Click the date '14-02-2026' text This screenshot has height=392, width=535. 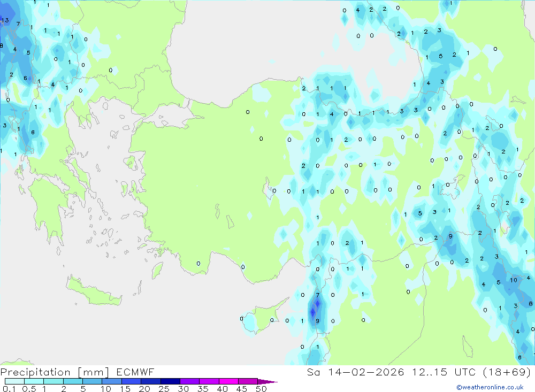pyautogui.click(x=366, y=372)
